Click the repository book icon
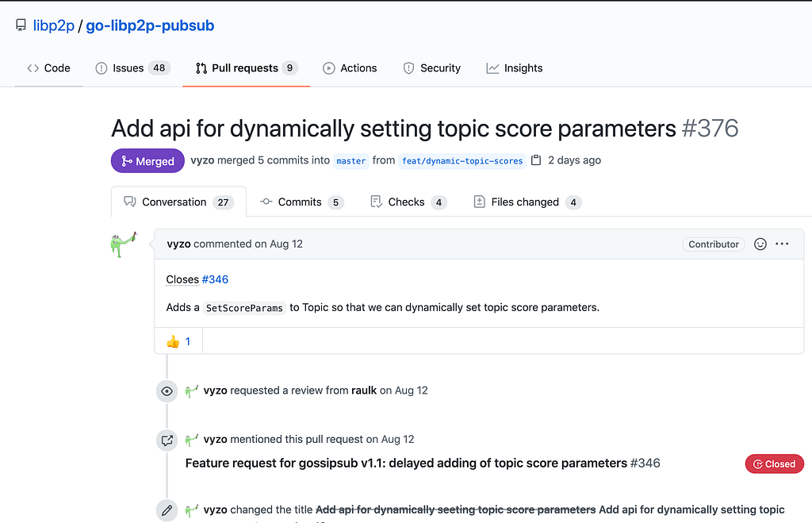Screen dimensions: 812x523 click(21, 25)
